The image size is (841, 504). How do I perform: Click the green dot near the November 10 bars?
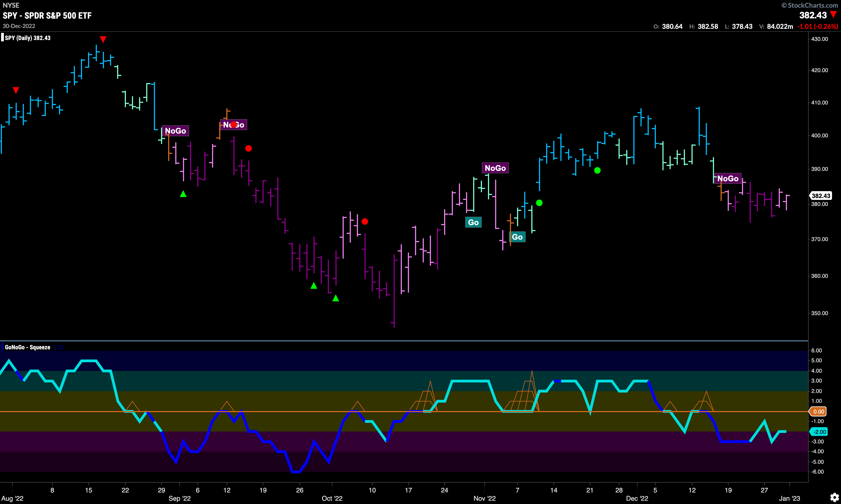click(539, 203)
